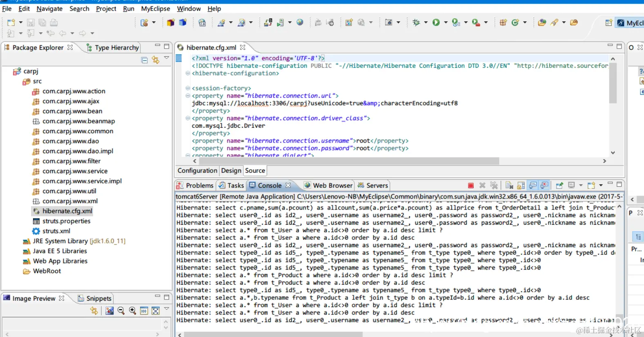This screenshot has height=337, width=644.
Task: Collapse the session-factory element fold marker
Action: pos(188,88)
